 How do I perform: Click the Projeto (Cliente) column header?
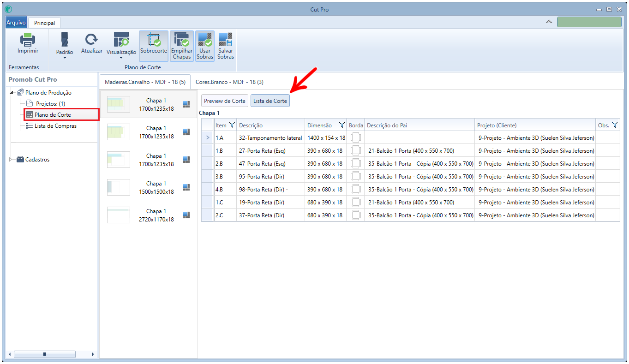tap(535, 125)
